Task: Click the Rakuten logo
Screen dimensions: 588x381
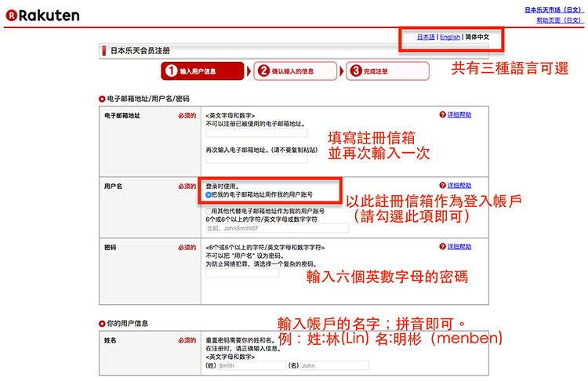Action: pyautogui.click(x=43, y=16)
